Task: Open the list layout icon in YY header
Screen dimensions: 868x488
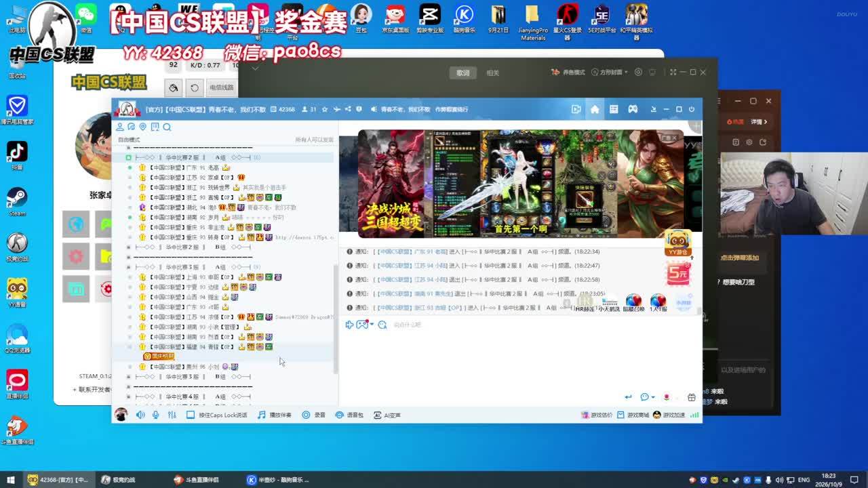Action: pos(614,109)
